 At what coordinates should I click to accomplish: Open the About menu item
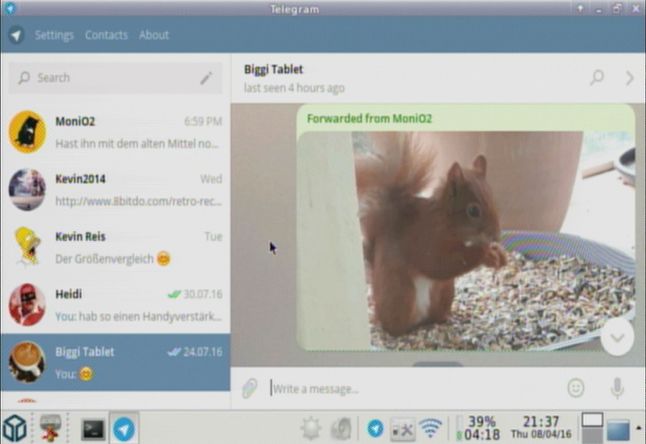154,35
